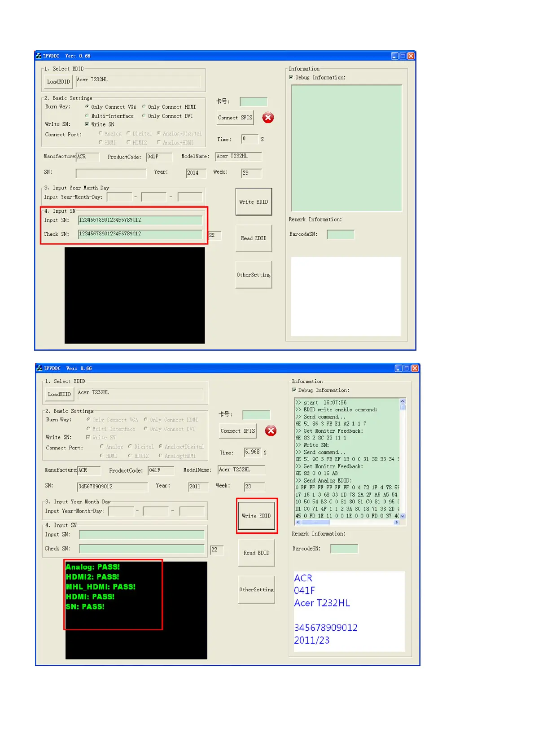Click ProductCode field in upper window
Image resolution: width=534 pixels, height=756 pixels.
pos(159,157)
